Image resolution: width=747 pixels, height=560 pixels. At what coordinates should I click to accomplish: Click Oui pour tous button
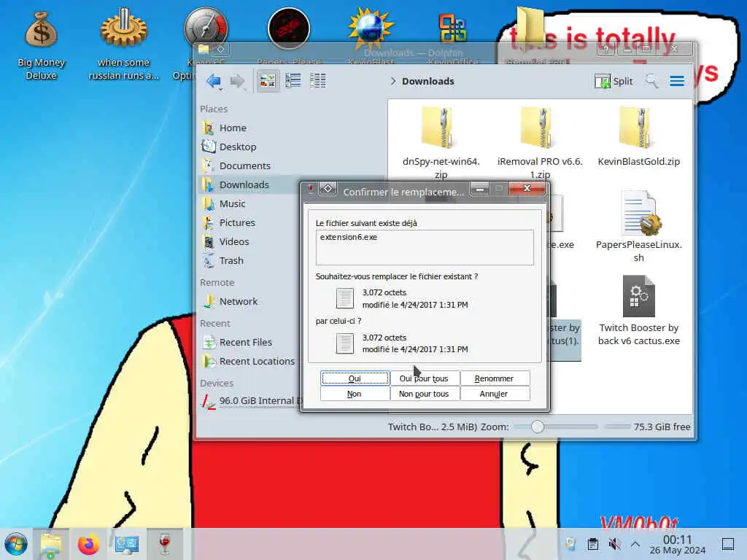coord(424,378)
